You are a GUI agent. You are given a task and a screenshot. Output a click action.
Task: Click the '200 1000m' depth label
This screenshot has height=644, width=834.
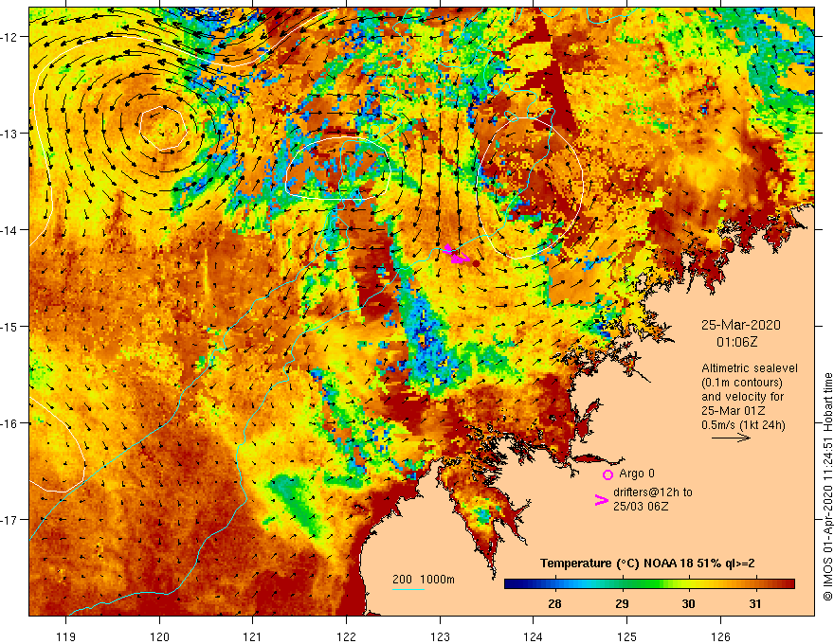424,580
